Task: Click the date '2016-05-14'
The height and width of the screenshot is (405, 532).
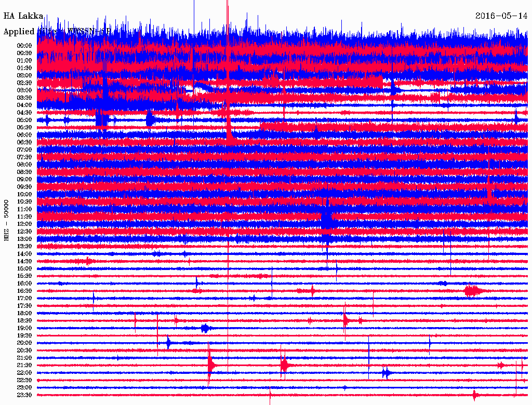Action: pos(501,16)
